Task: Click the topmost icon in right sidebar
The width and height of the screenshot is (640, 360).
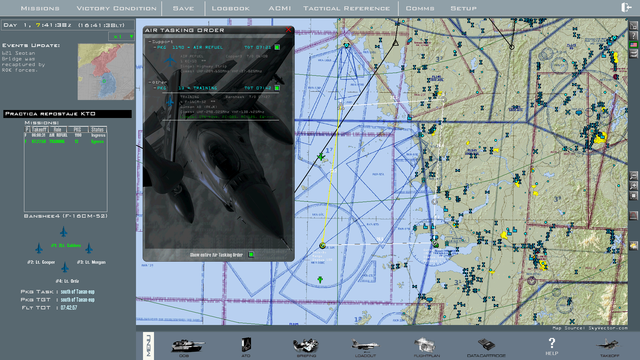Action: point(633,26)
